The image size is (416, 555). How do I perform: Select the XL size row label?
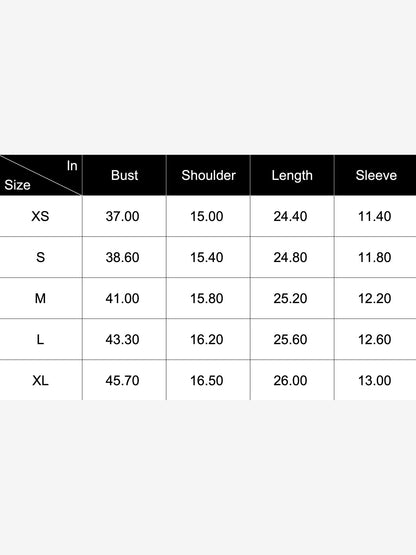pos(40,381)
